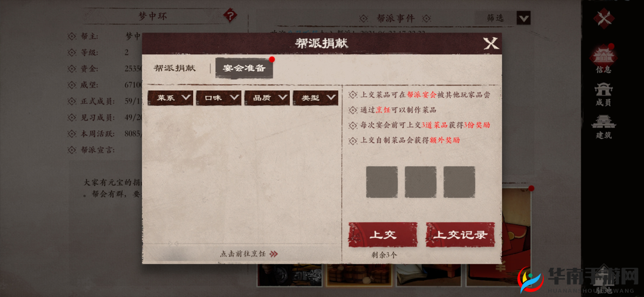Click the red 上交 button

383,235
